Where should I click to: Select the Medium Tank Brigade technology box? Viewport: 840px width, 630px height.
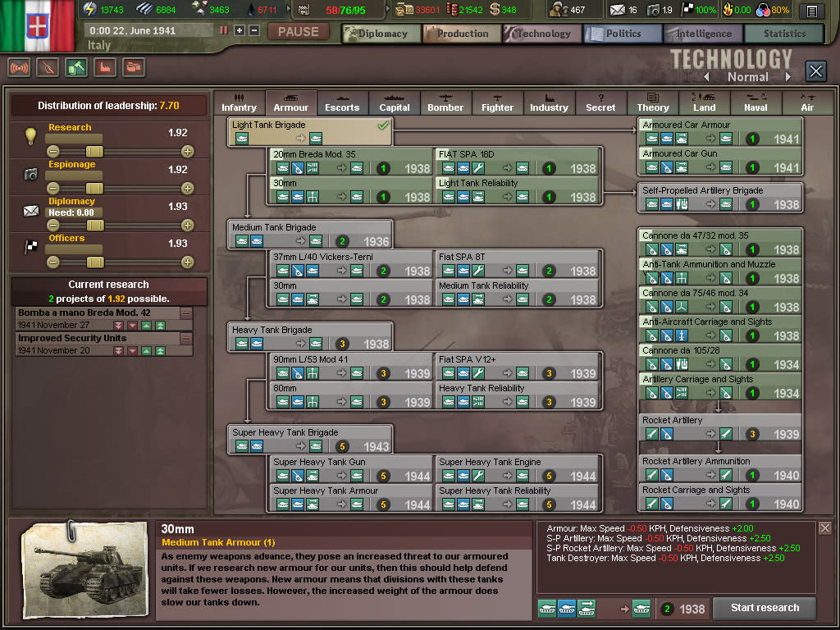pos(309,232)
